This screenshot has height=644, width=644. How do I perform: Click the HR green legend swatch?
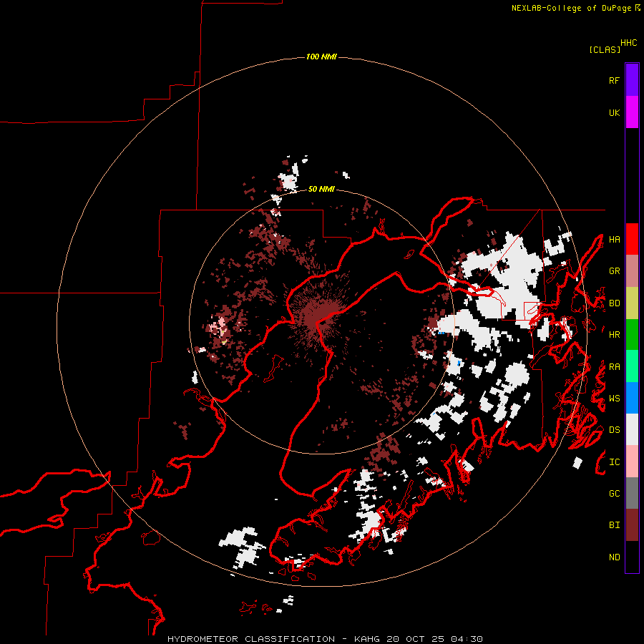tap(632, 335)
